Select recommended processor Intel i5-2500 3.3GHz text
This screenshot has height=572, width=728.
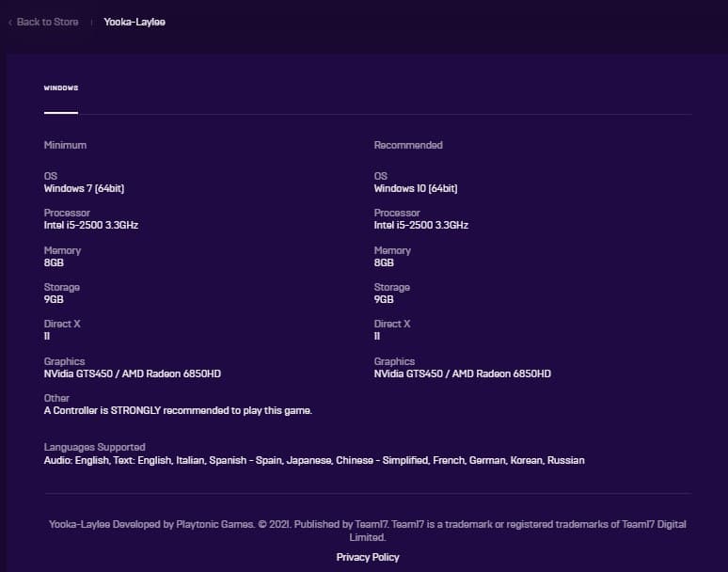tap(421, 225)
